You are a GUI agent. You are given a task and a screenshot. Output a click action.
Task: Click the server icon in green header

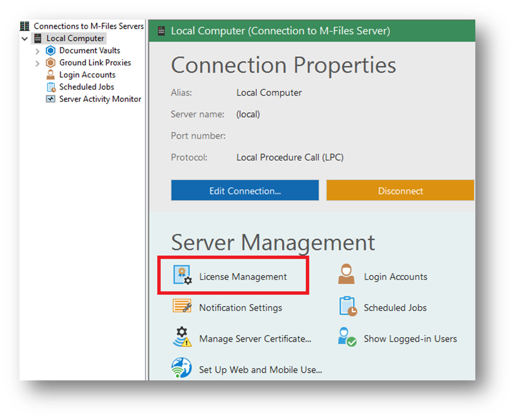[161, 31]
